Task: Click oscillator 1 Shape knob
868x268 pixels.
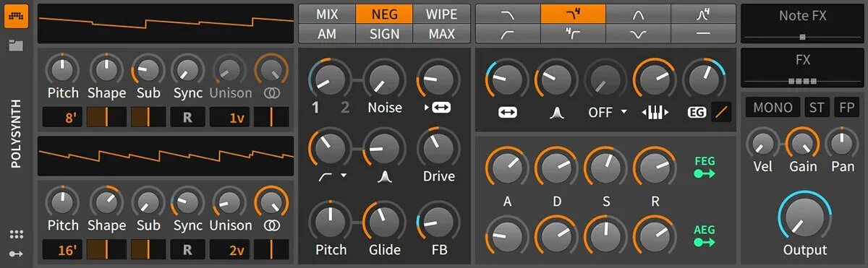Action: [x=106, y=69]
